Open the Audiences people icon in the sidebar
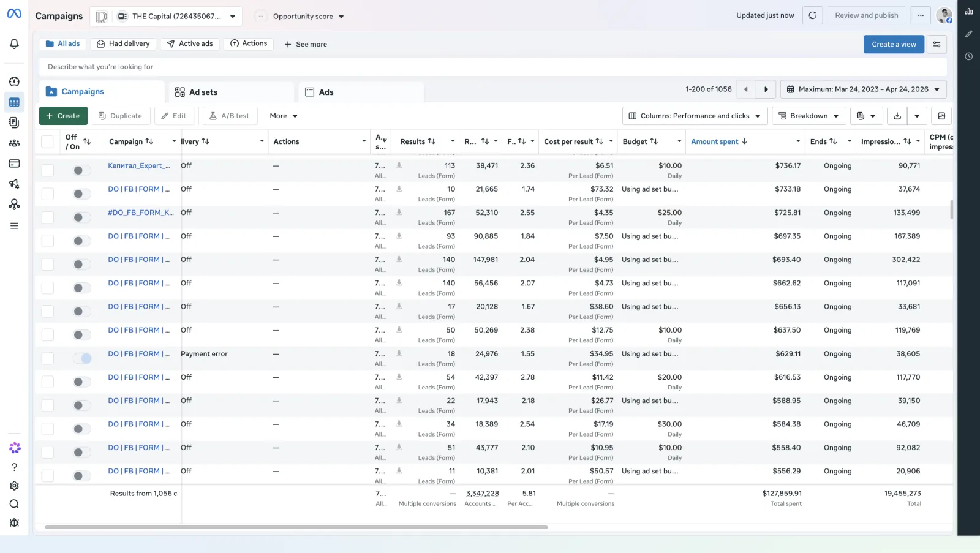The image size is (980, 553). pos(14,143)
